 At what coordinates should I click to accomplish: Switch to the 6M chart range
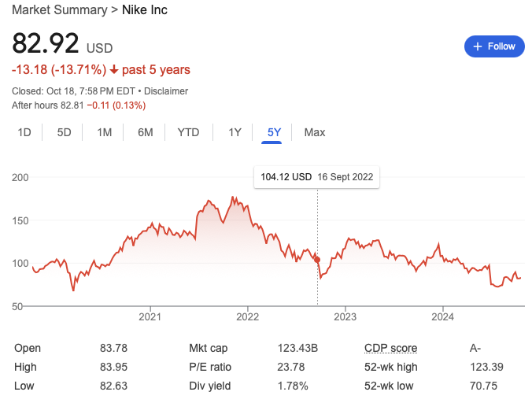(145, 132)
